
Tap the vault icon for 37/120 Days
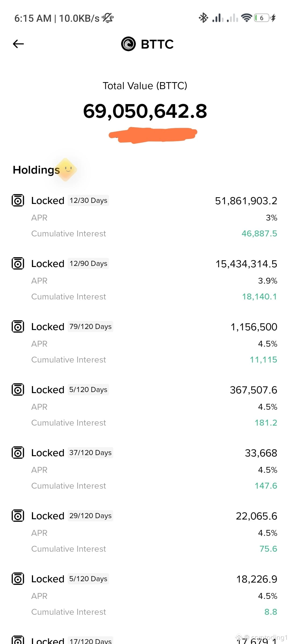[x=18, y=453]
